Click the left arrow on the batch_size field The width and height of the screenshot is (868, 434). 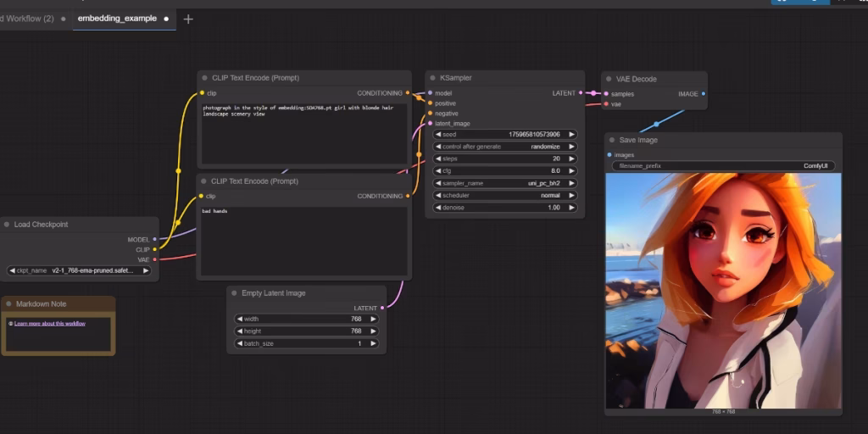tap(240, 343)
